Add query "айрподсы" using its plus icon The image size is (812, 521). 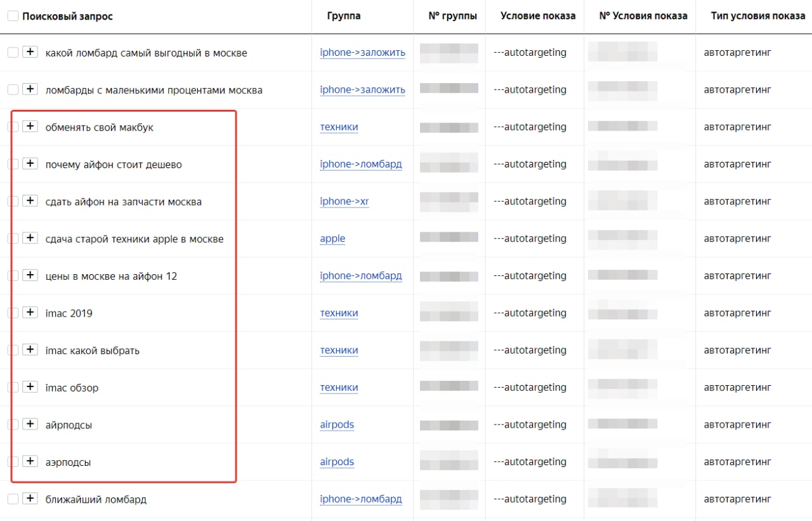(x=30, y=424)
